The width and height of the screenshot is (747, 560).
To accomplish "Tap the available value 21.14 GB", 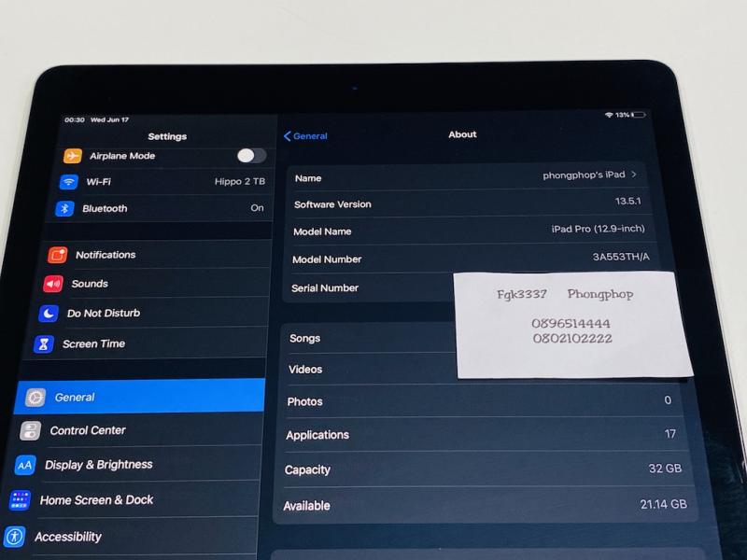I will coord(663,504).
